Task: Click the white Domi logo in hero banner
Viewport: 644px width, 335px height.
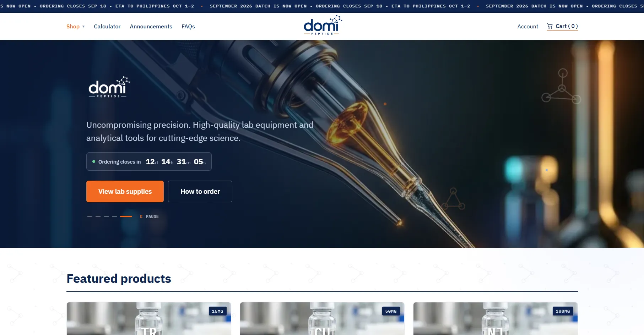Action: click(109, 87)
